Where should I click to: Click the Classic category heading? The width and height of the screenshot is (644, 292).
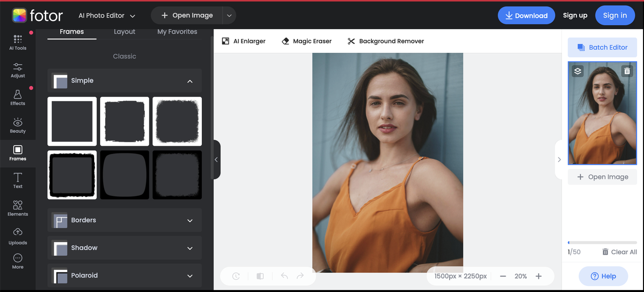click(125, 56)
